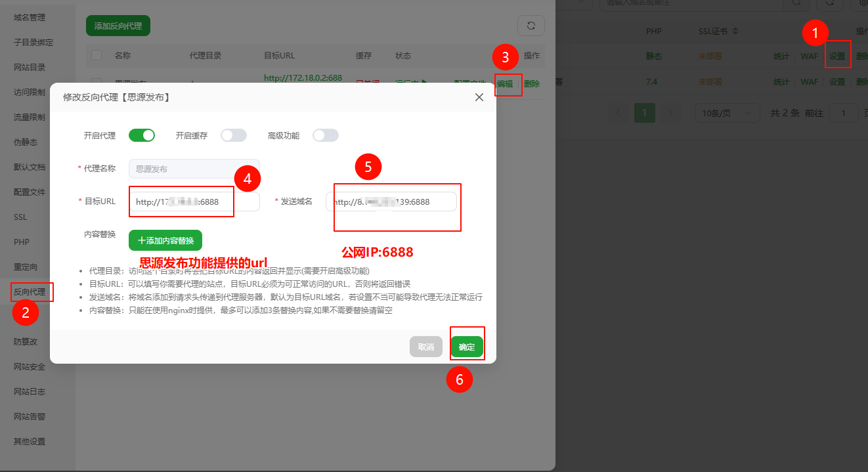Select 网站目录 in the sidebar
Image resolution: width=868 pixels, height=472 pixels.
click(30, 67)
